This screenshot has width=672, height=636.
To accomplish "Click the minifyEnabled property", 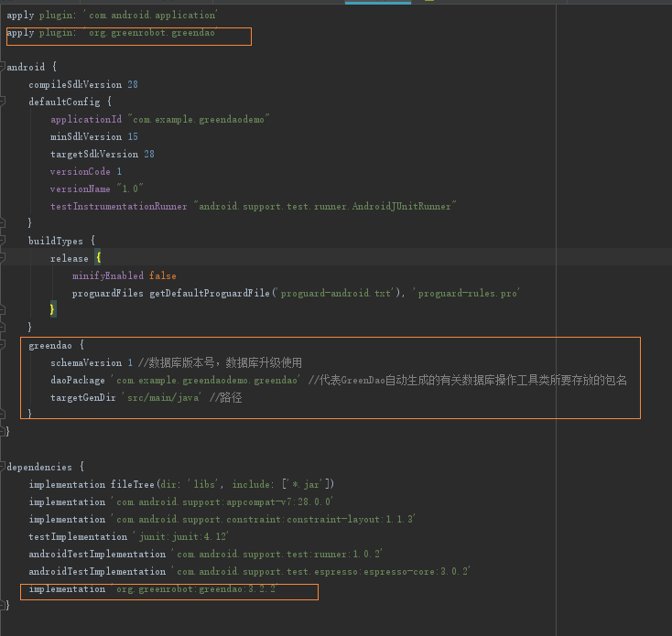I will click(107, 275).
